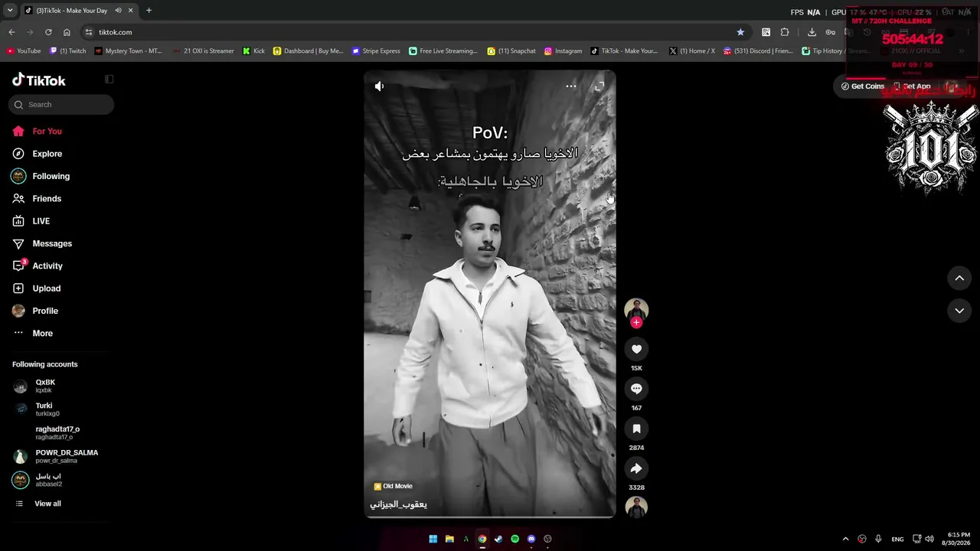Open the browser extensions puzzle menu
Viewport: 980px width, 551px height.
click(x=785, y=32)
